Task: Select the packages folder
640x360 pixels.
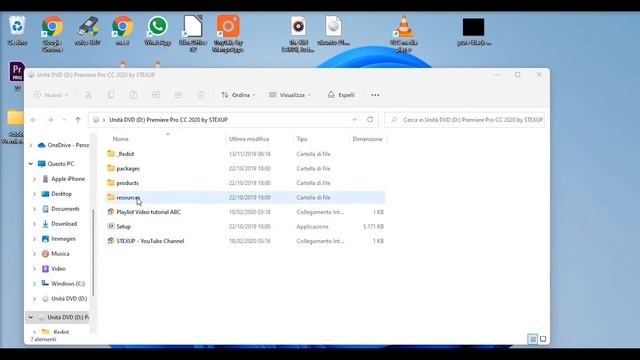Action: click(x=245, y=169)
